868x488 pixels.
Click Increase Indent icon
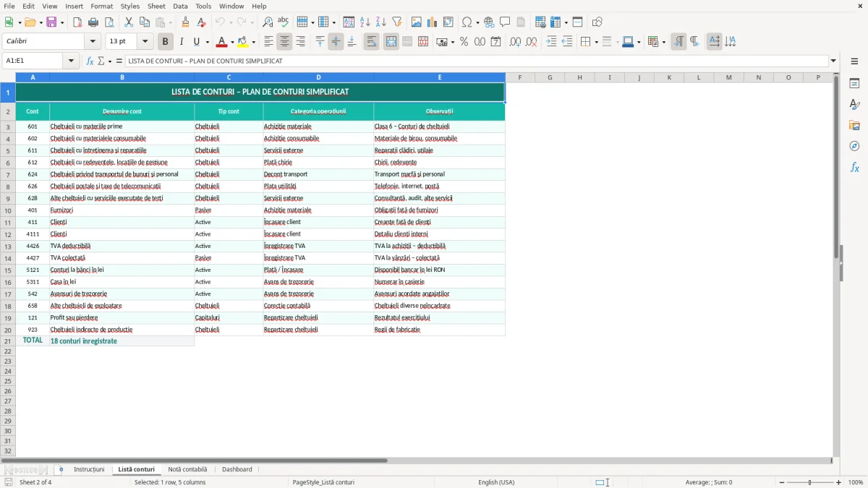click(551, 42)
